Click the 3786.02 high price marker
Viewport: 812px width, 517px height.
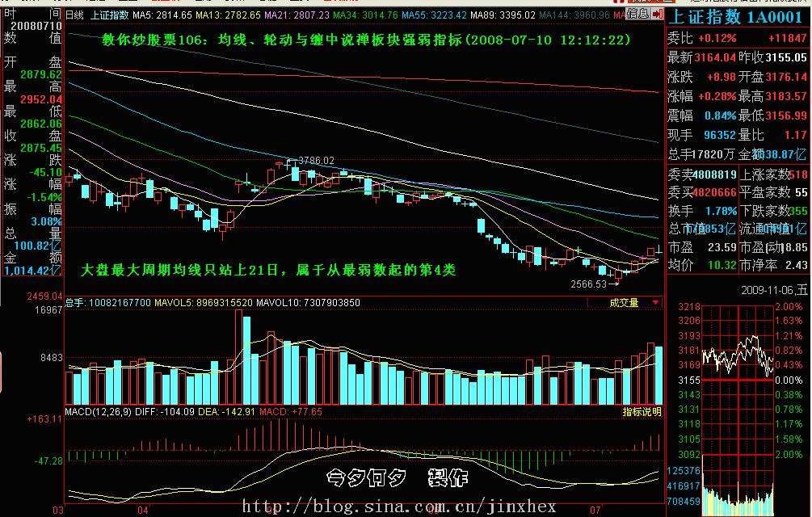tap(316, 161)
